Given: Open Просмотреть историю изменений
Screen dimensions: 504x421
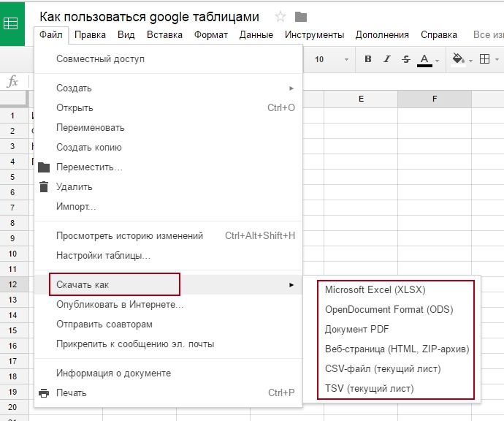Looking at the screenshot, I should (x=169, y=236).
